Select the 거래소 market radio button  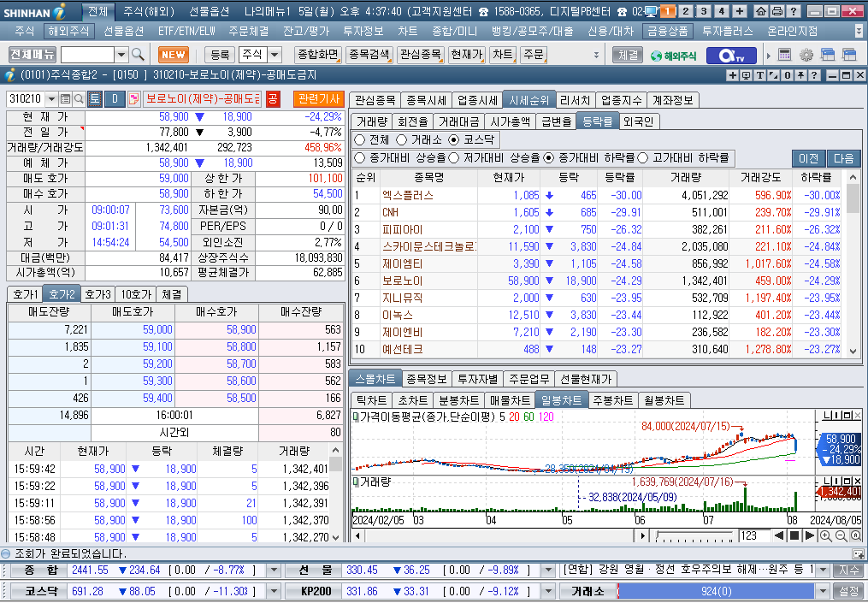tap(401, 139)
